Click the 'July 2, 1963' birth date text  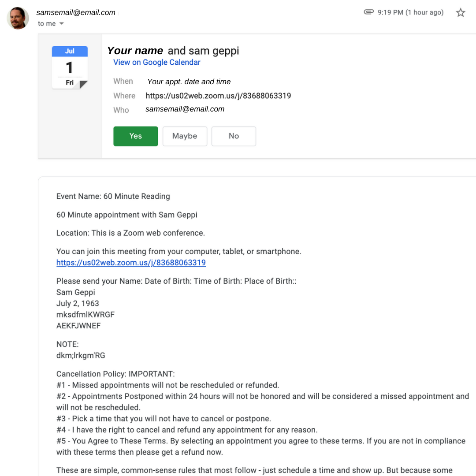[78, 303]
